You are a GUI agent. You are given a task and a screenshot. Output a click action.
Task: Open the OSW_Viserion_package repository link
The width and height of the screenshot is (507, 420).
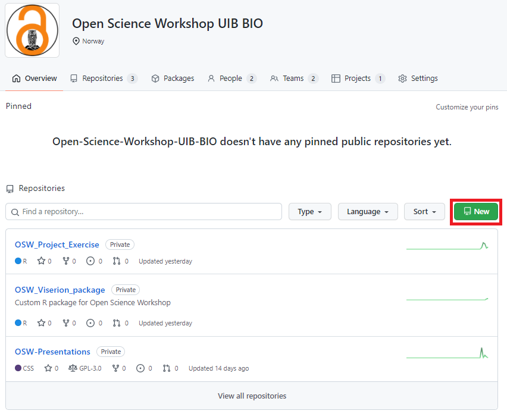[60, 290]
